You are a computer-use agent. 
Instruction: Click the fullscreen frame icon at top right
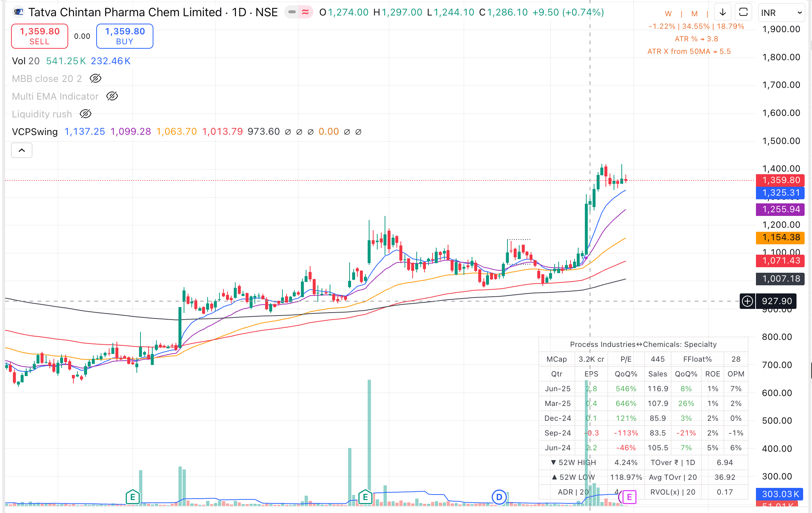tap(743, 12)
